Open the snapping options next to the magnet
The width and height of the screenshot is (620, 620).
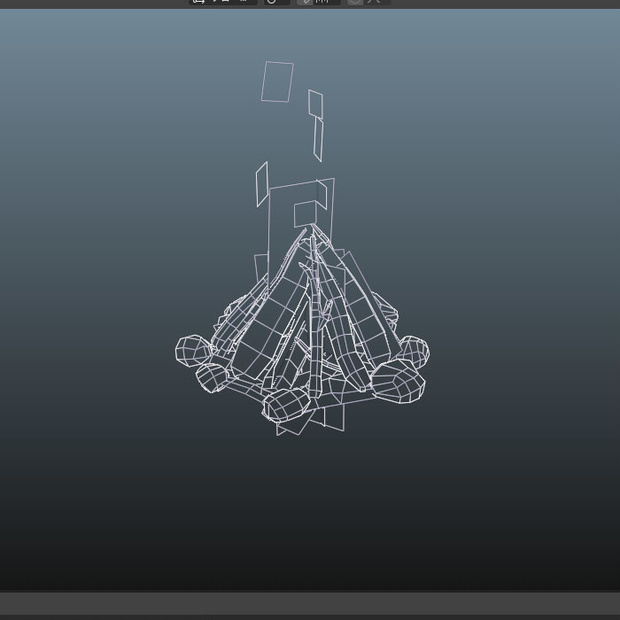click(327, 2)
